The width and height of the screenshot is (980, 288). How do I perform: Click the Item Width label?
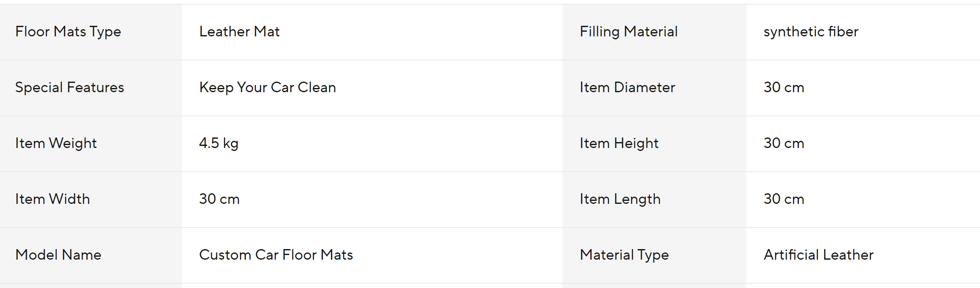53,199
